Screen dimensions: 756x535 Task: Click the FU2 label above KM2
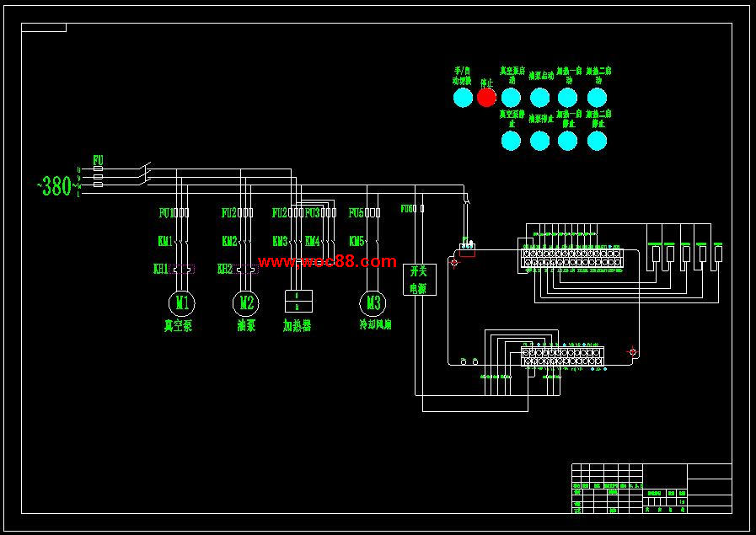tap(229, 212)
